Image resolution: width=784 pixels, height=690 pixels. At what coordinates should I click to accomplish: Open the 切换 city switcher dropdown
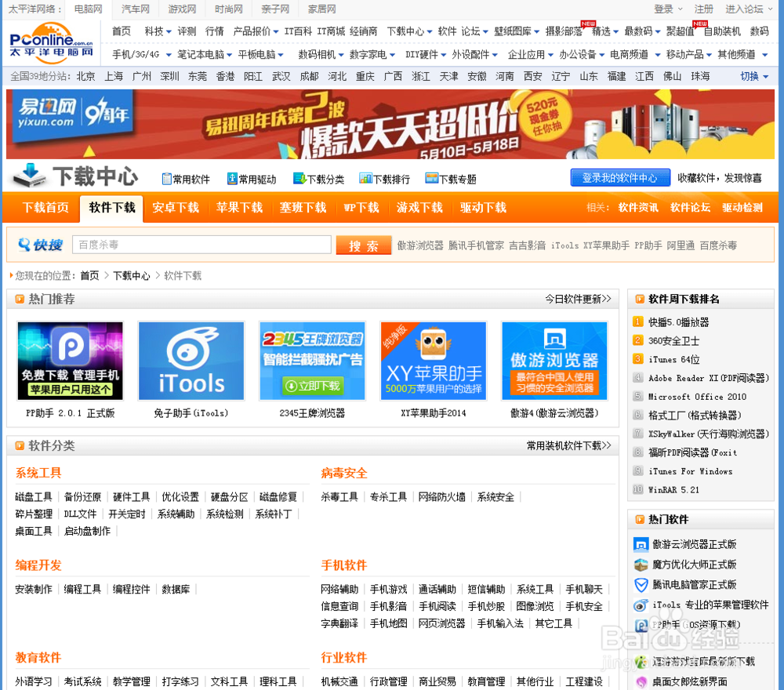(x=754, y=76)
